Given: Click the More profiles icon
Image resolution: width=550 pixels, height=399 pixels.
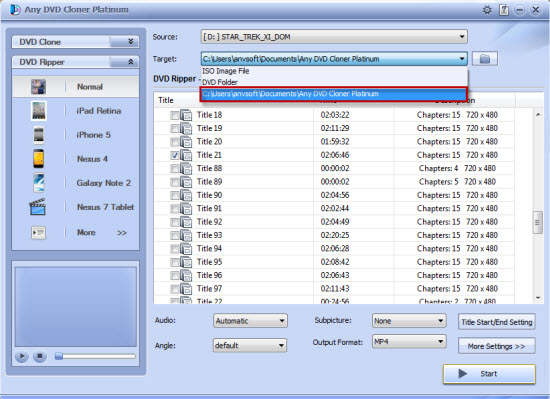Looking at the screenshot, I should [x=38, y=232].
